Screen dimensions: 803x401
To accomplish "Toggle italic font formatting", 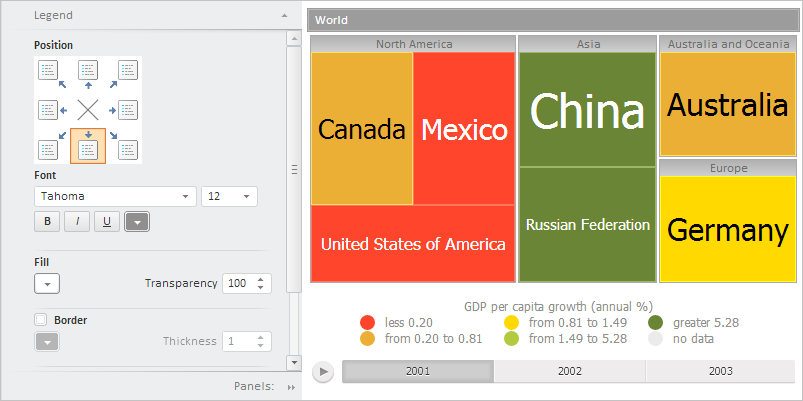I will coord(77,221).
